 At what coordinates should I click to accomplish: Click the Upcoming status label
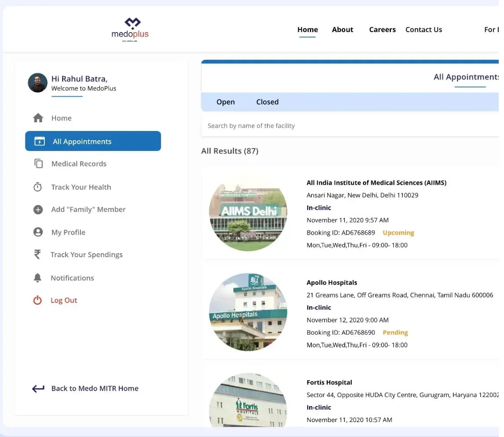(398, 233)
